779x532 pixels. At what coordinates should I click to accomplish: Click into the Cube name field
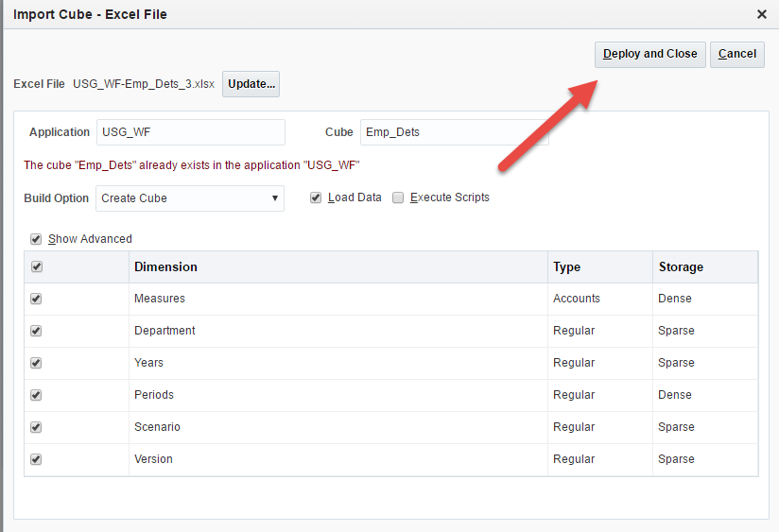click(x=454, y=132)
